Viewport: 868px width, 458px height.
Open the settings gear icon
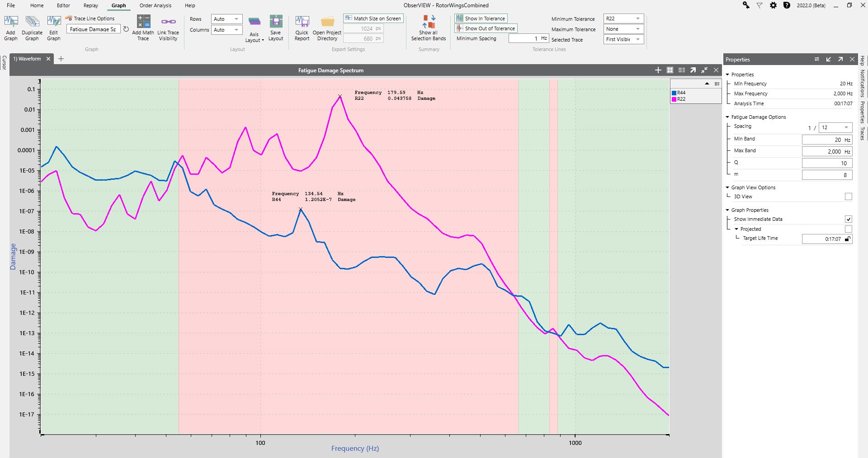pyautogui.click(x=773, y=5)
